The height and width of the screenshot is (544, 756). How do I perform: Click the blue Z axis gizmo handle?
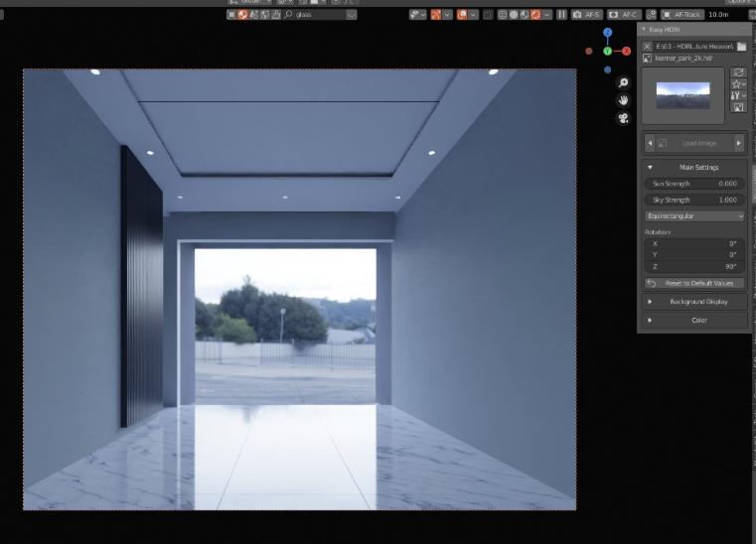click(608, 33)
